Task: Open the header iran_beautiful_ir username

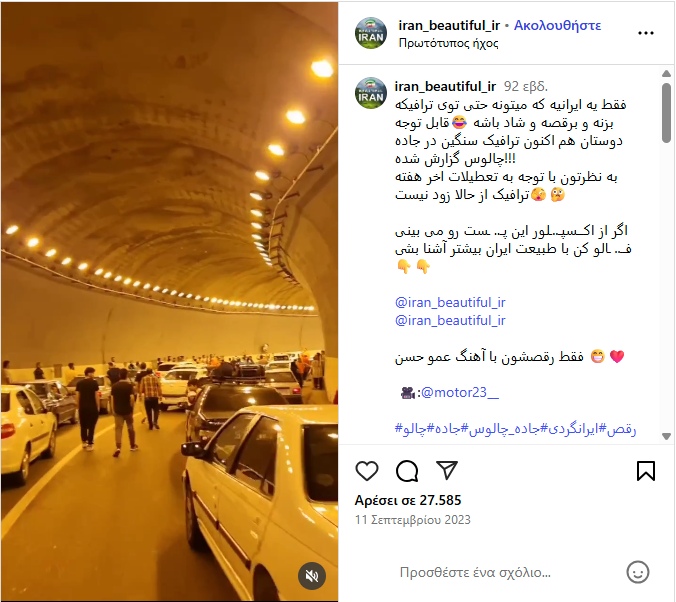Action: pos(449,25)
